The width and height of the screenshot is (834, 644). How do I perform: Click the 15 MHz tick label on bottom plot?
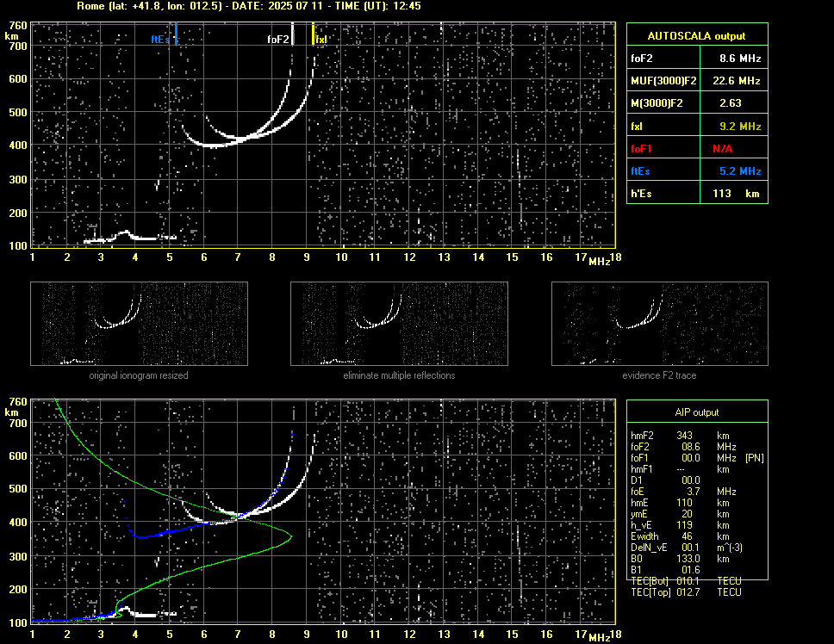point(512,634)
